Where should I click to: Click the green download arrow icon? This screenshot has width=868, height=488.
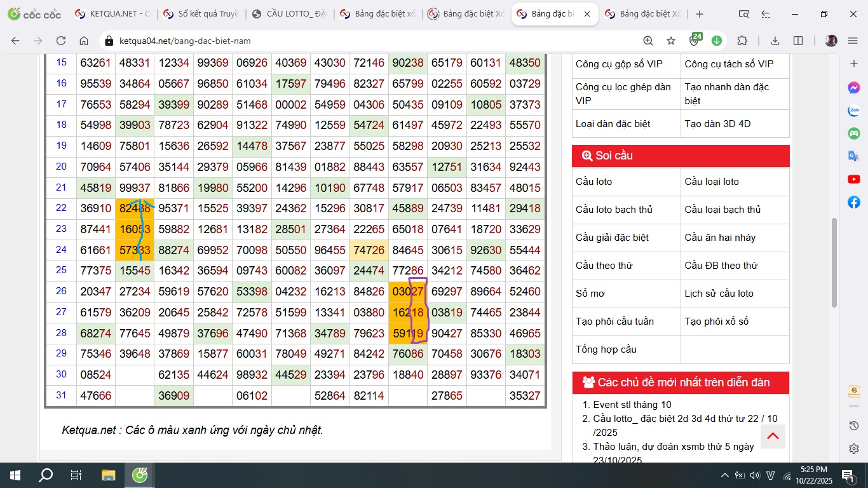pyautogui.click(x=717, y=41)
